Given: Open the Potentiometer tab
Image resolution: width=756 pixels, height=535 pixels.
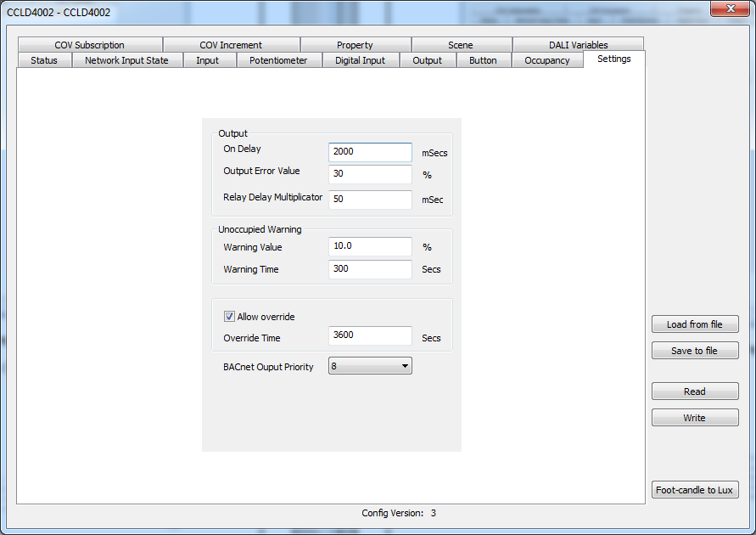Looking at the screenshot, I should [278, 60].
